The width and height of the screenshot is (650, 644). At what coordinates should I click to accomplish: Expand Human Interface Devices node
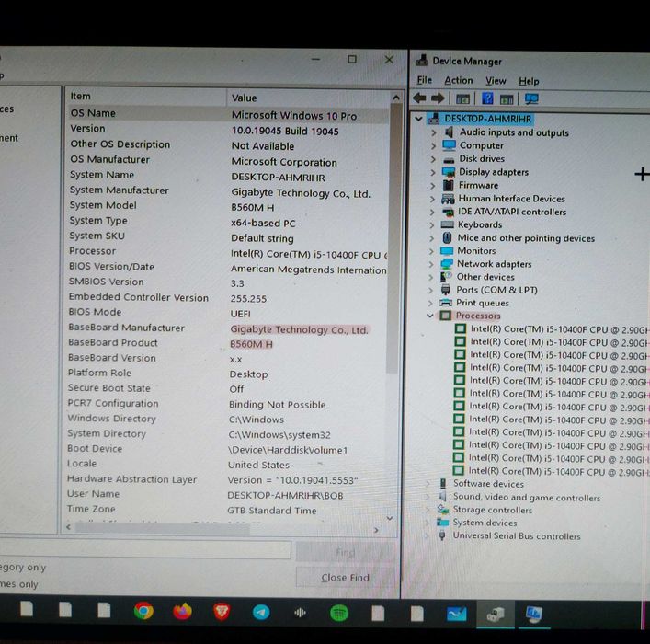click(432, 199)
